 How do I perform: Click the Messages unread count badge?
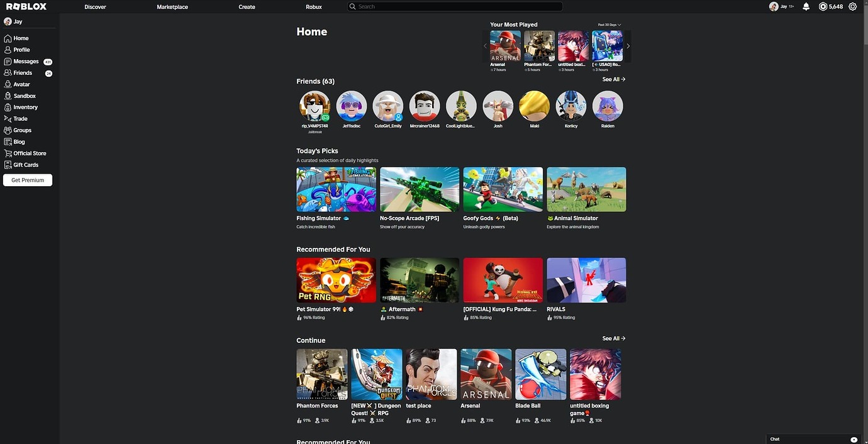(48, 62)
